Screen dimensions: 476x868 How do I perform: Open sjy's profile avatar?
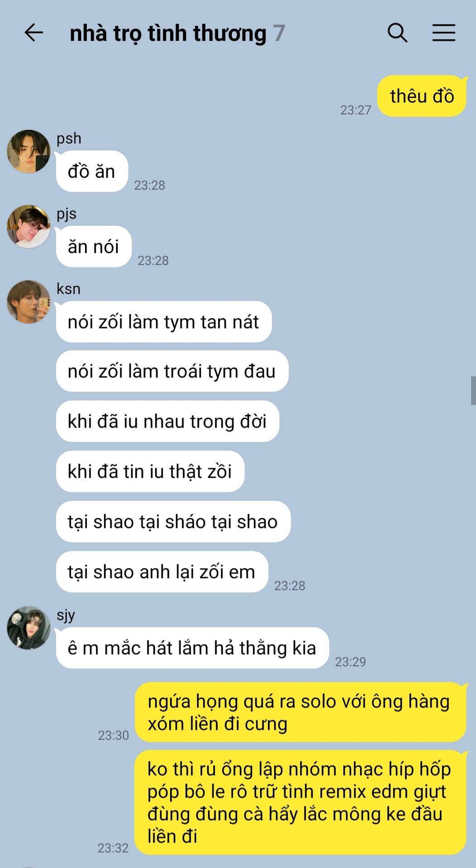coord(29,628)
